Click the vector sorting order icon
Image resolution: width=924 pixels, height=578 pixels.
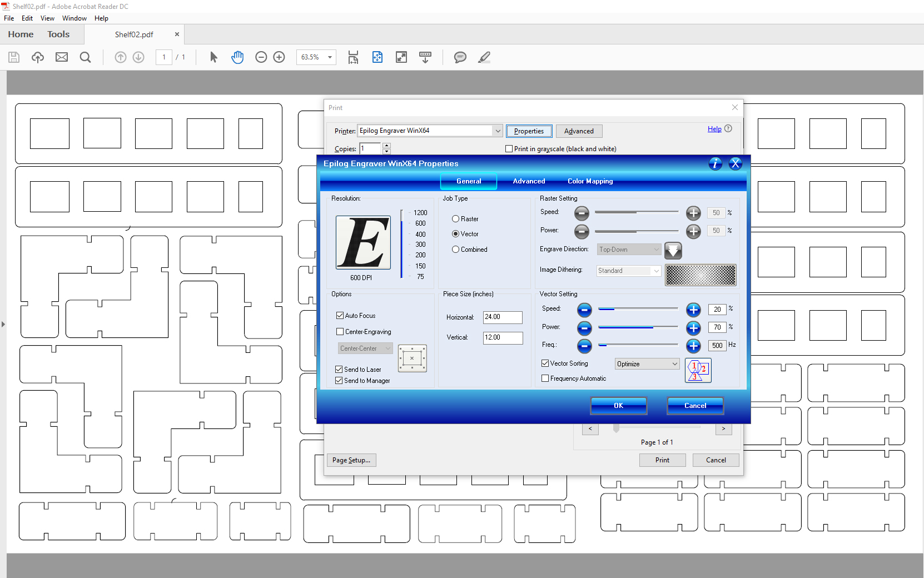[698, 371]
